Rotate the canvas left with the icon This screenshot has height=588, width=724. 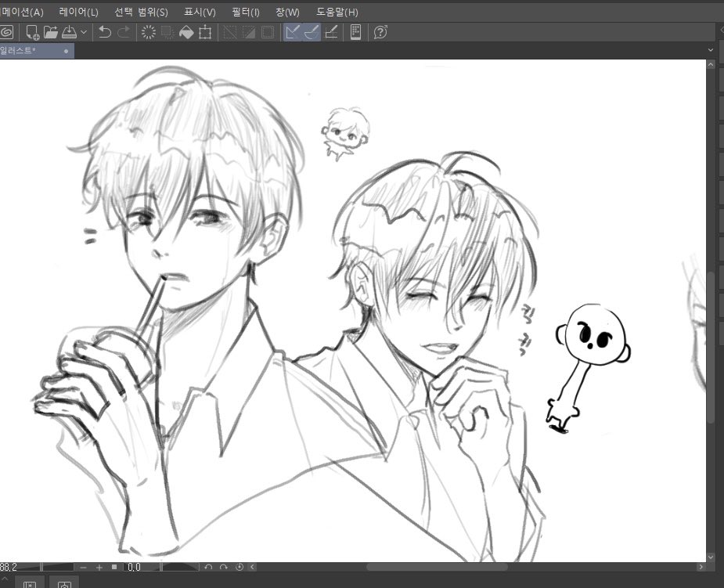[208, 567]
